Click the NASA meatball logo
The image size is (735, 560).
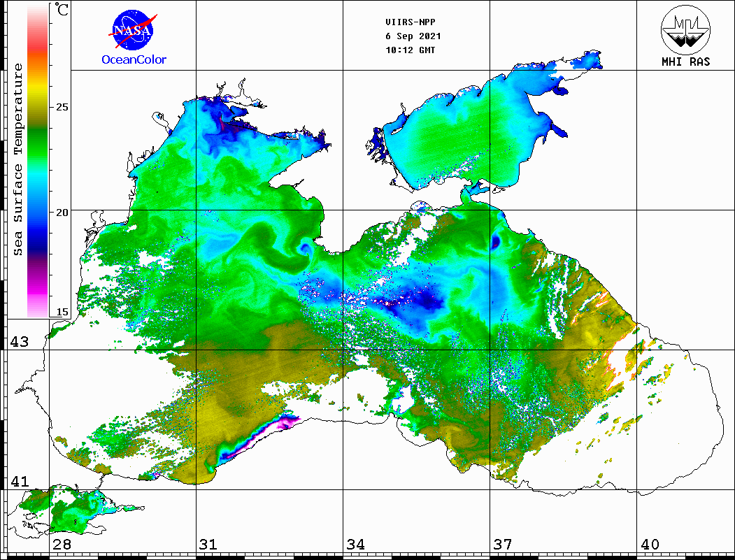(134, 31)
